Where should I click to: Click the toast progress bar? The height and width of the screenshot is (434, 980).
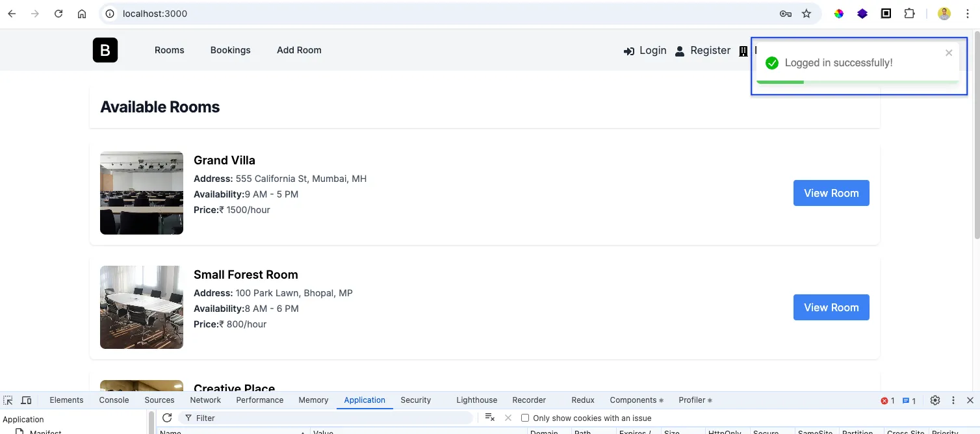coord(857,82)
